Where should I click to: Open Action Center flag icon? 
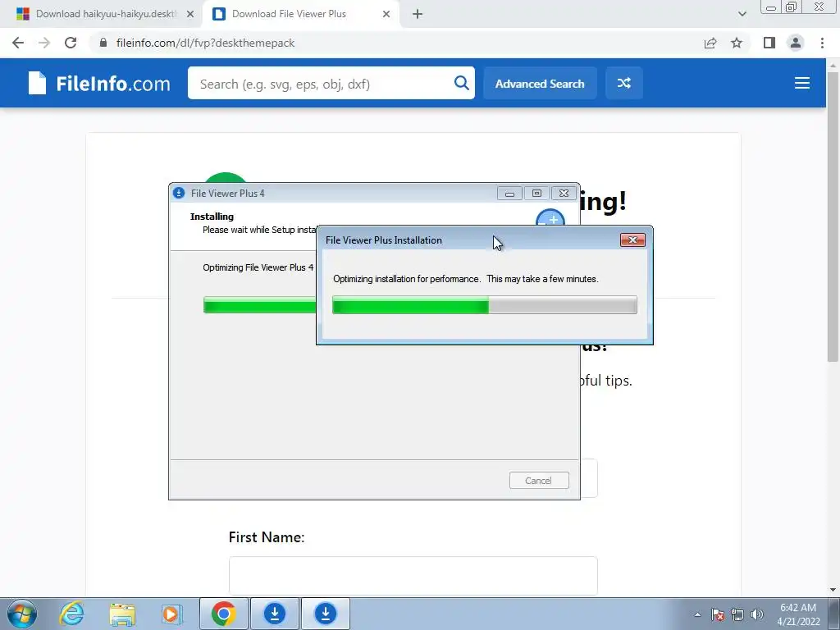point(717,614)
